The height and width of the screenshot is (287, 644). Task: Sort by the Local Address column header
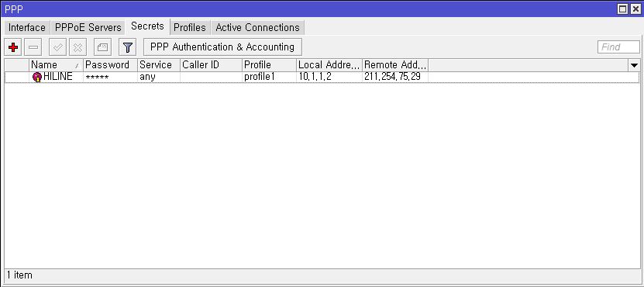329,65
